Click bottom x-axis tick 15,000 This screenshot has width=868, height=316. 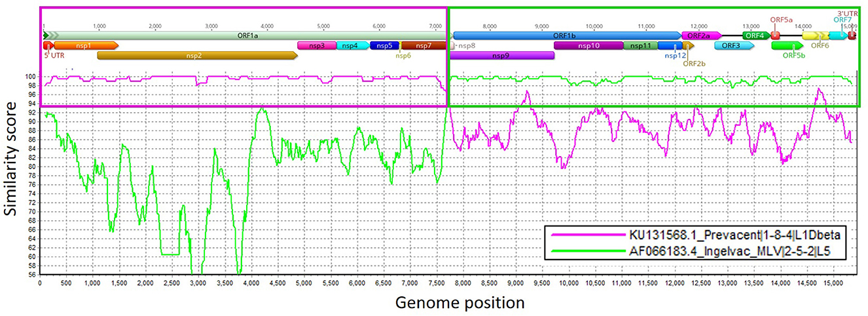click(x=832, y=283)
